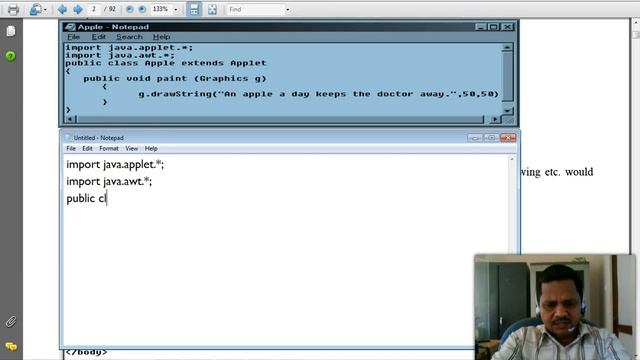Open Format menu in Untitled Notepad
640x360 pixels.
pos(109,149)
